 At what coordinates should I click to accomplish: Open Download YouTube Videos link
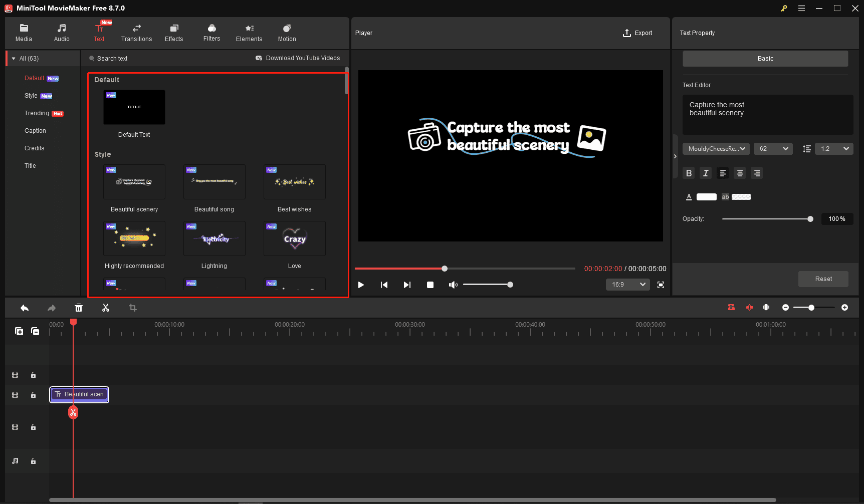pos(298,58)
